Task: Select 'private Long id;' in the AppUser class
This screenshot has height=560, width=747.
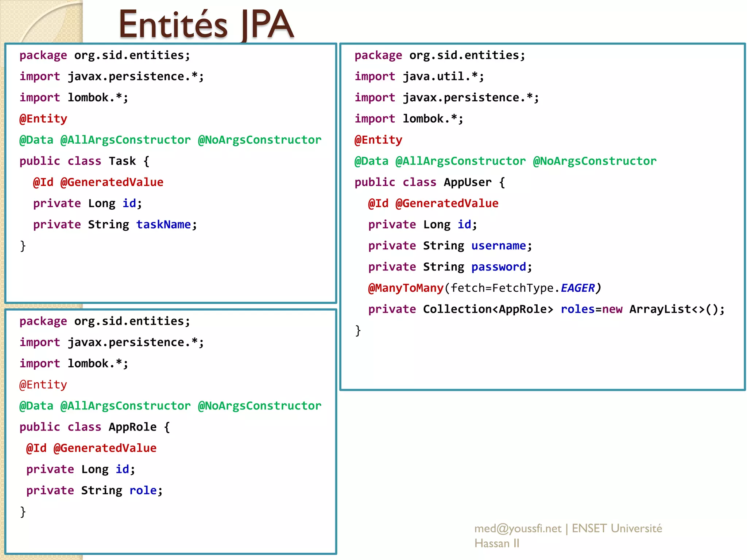Action: (423, 225)
